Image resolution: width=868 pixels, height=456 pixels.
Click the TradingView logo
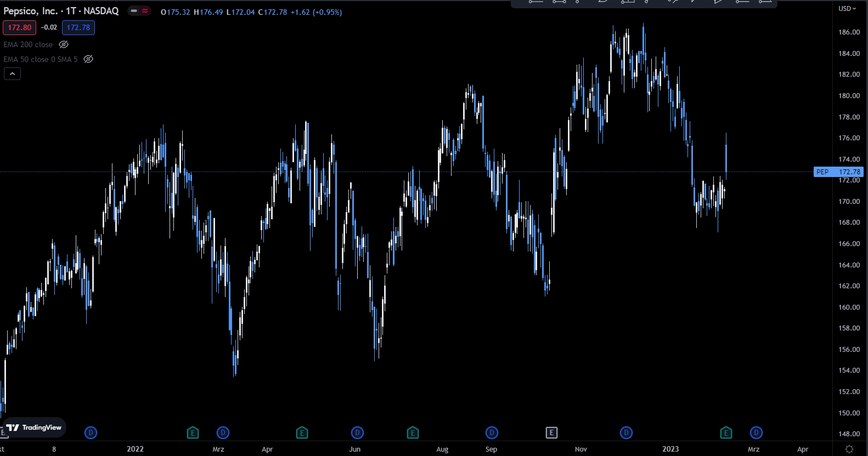pyautogui.click(x=34, y=428)
